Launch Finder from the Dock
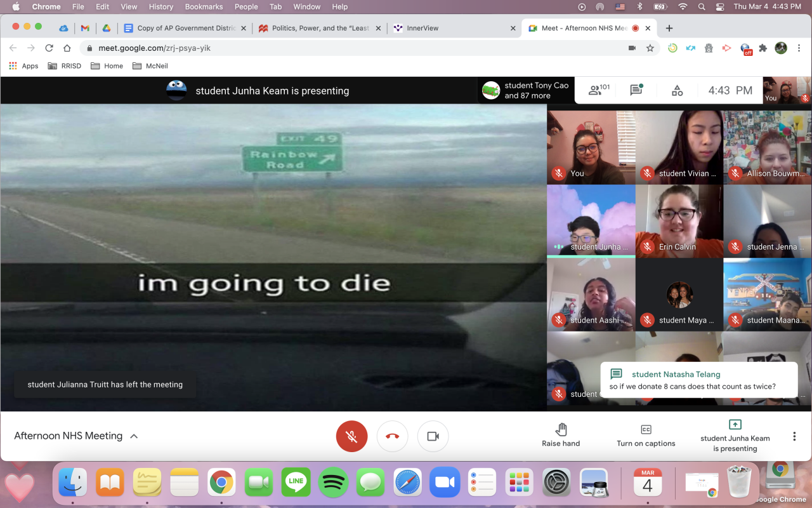 (73, 483)
